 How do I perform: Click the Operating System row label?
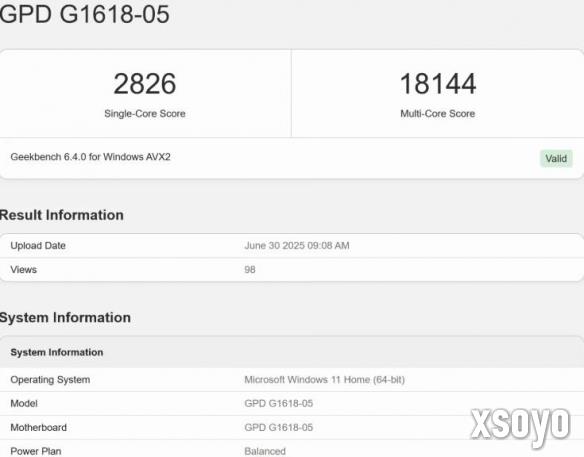[x=50, y=380]
